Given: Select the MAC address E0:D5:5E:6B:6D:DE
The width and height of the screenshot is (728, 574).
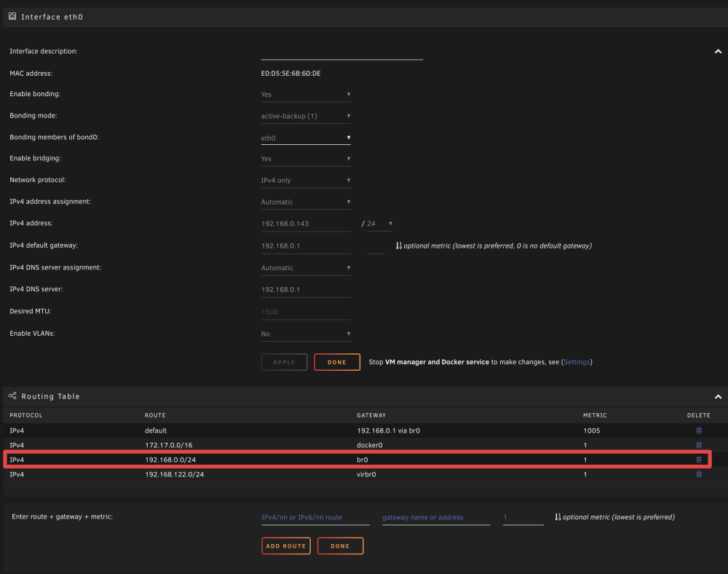Looking at the screenshot, I should click(290, 74).
